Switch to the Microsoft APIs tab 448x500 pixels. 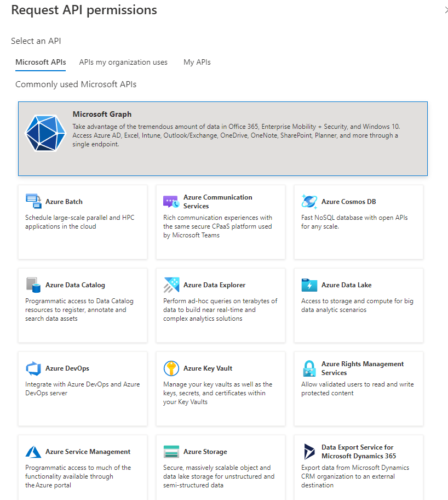[41, 62]
